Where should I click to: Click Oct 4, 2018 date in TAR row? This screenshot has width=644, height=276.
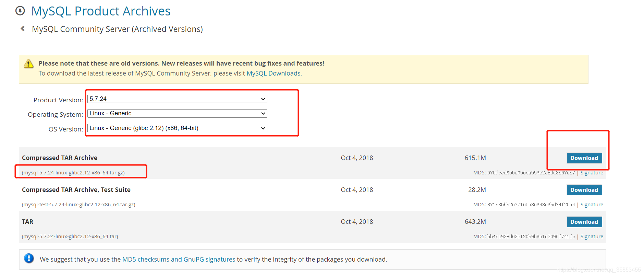[x=357, y=222]
